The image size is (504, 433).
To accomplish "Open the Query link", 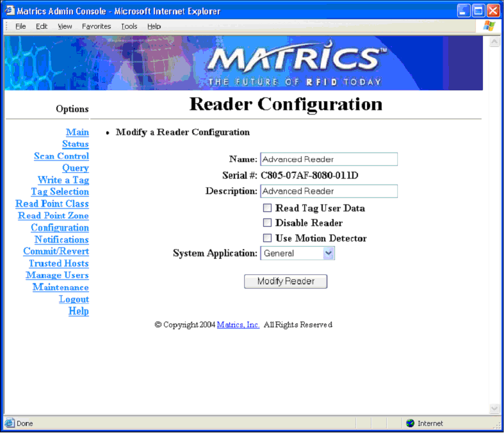I will coord(76,168).
